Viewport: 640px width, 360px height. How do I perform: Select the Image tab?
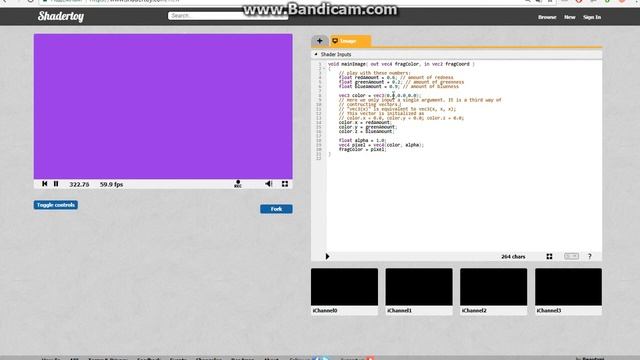351,41
